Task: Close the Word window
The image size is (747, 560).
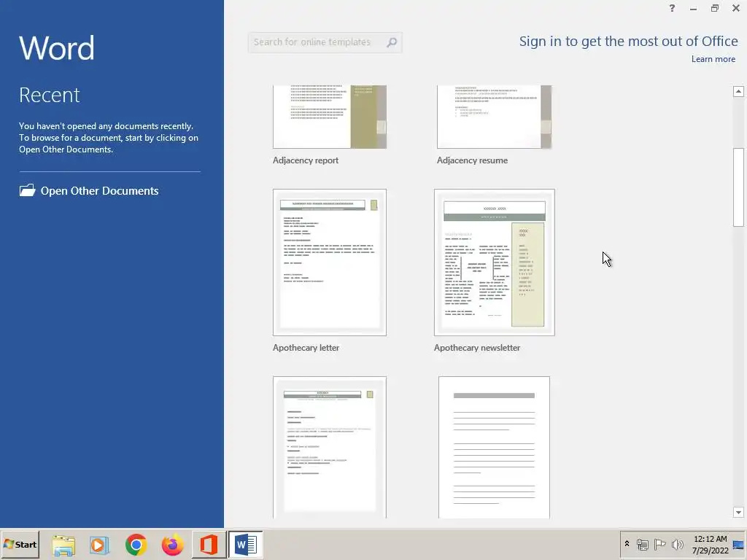Action: click(x=736, y=8)
